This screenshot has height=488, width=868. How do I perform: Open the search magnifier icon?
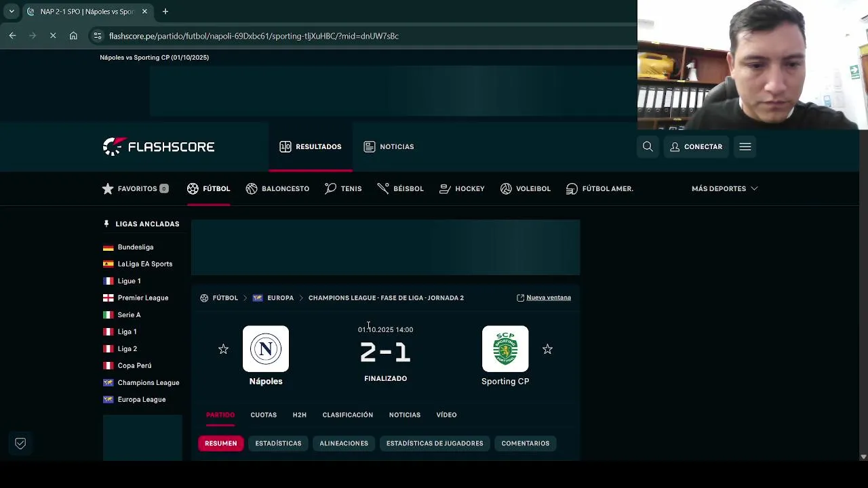648,146
